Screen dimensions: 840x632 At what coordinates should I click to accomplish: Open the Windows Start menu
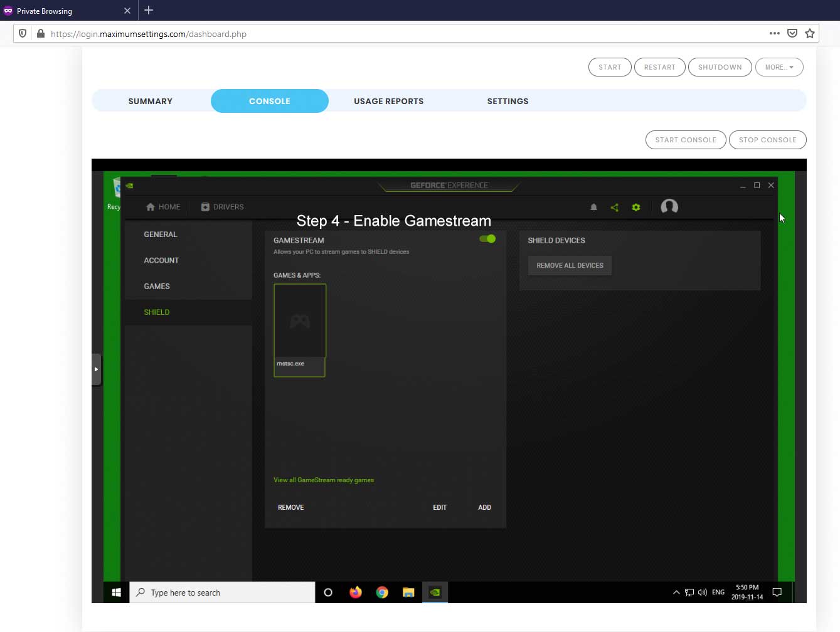pos(116,592)
